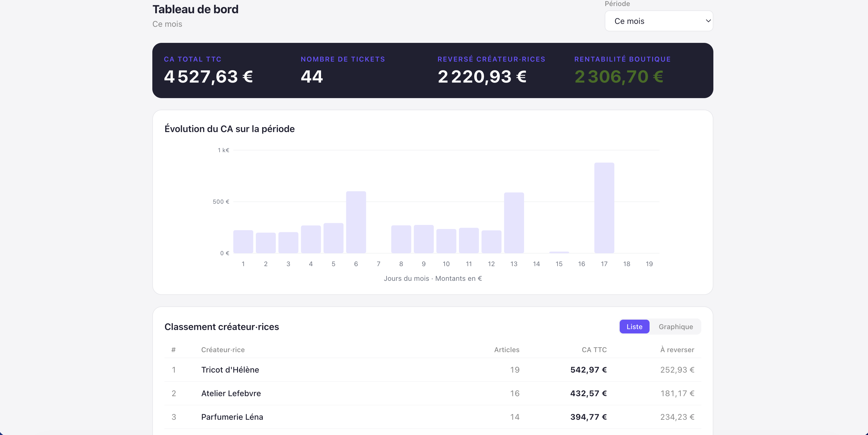Click the 500 € axis label
The image size is (868, 435).
221,202
